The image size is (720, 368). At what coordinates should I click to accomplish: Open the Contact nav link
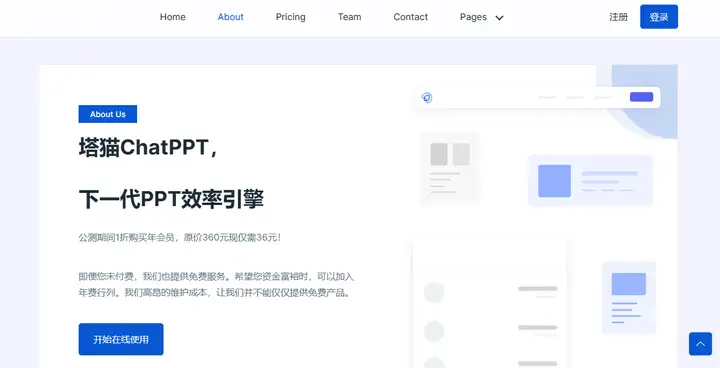411,17
